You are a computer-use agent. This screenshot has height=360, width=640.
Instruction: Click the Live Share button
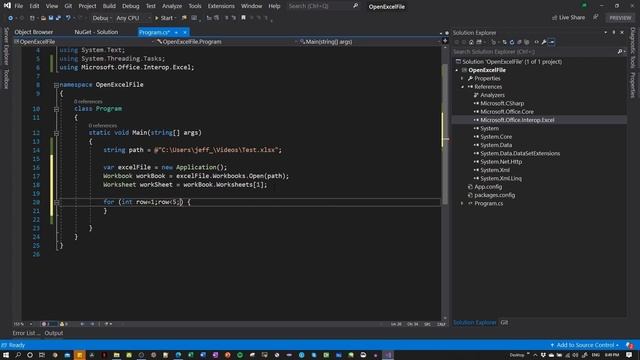[568, 18]
